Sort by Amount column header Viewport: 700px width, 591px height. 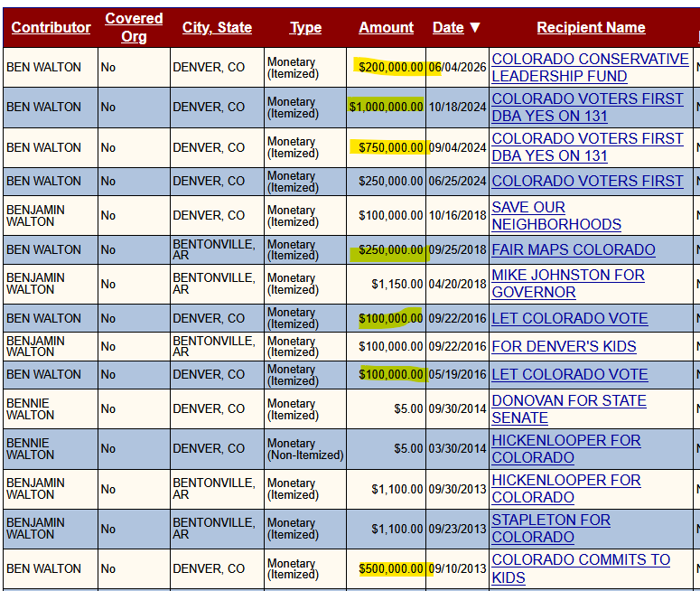click(387, 27)
